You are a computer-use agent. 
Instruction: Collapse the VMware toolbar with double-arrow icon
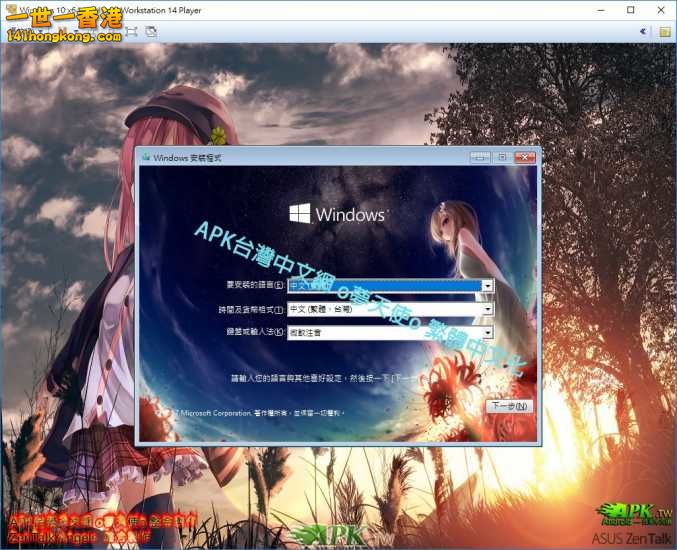[x=643, y=31]
